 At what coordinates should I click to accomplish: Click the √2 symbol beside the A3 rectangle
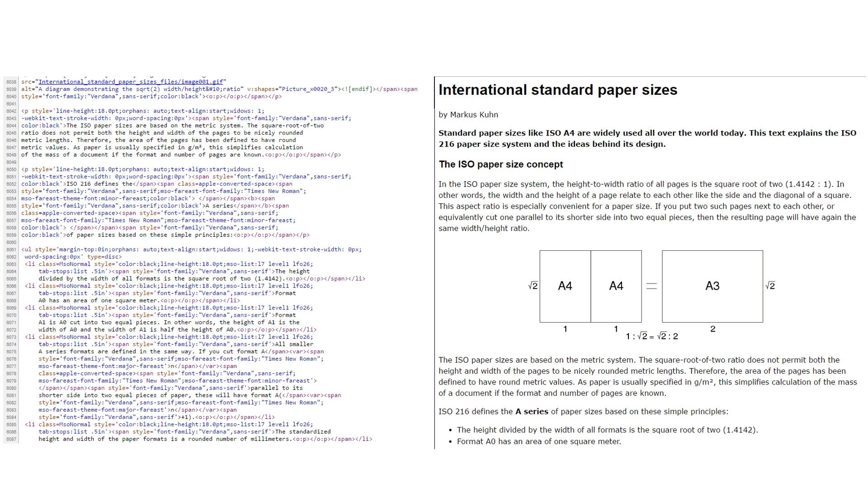[x=770, y=286]
